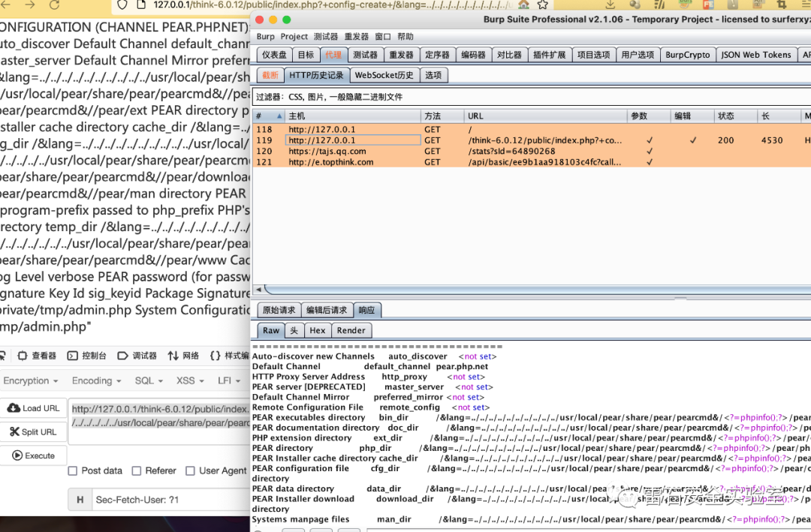Sort history by # column header
The image size is (811, 532).
point(268,116)
